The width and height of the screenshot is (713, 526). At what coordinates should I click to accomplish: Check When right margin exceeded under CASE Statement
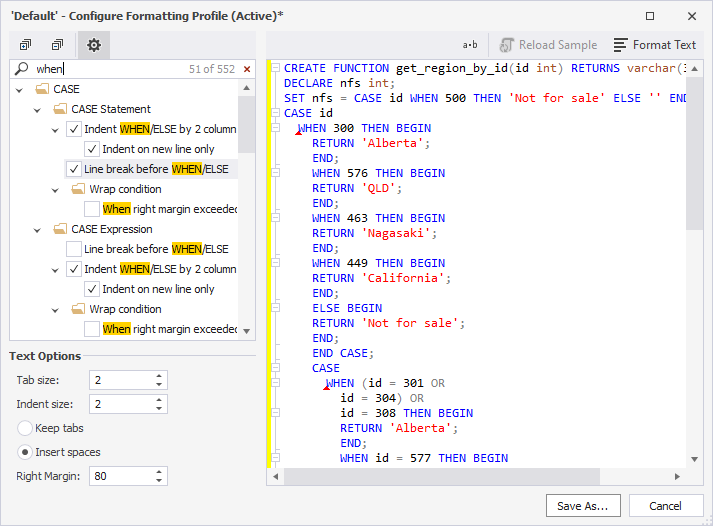pyautogui.click(x=92, y=209)
